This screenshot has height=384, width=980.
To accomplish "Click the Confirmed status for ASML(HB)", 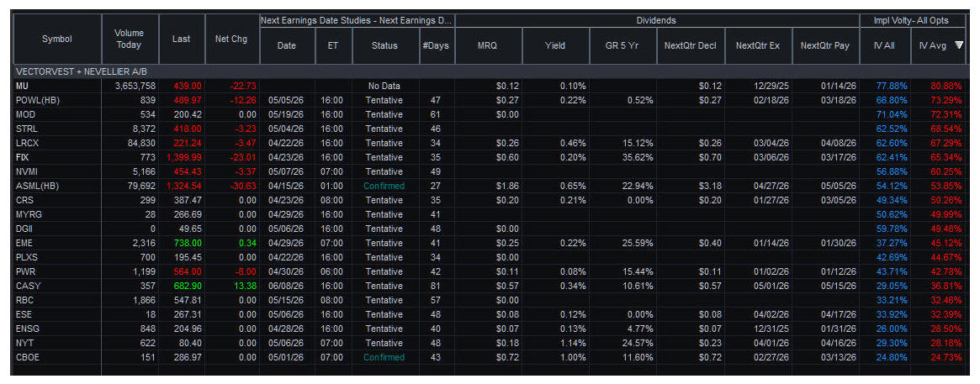I will 384,186.
